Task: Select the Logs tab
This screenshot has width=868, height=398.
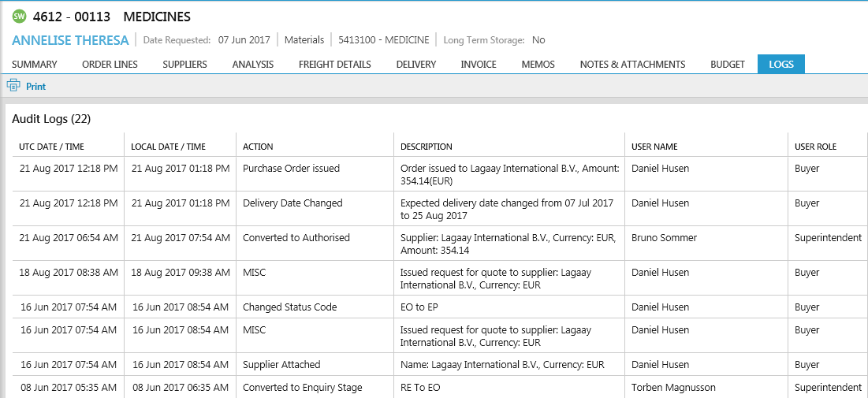Action: [780, 65]
